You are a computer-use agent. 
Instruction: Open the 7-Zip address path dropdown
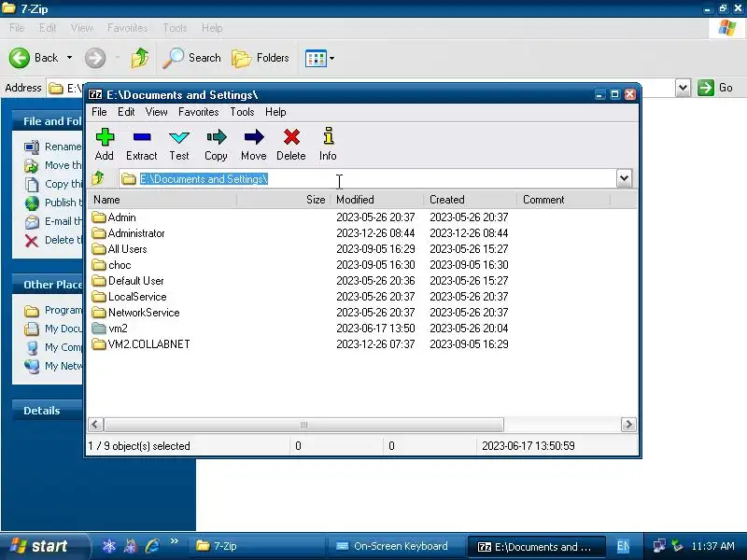(624, 178)
